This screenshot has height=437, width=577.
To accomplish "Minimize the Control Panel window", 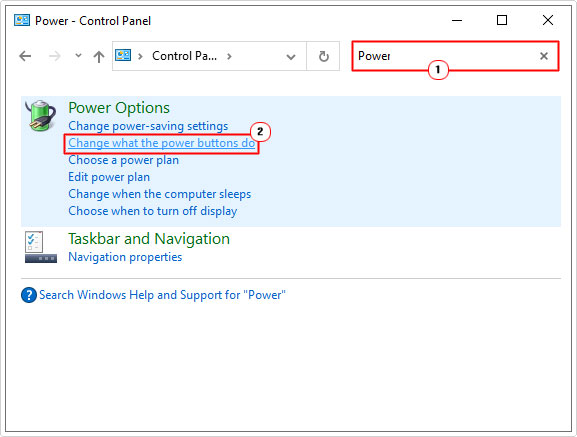I will click(x=457, y=20).
